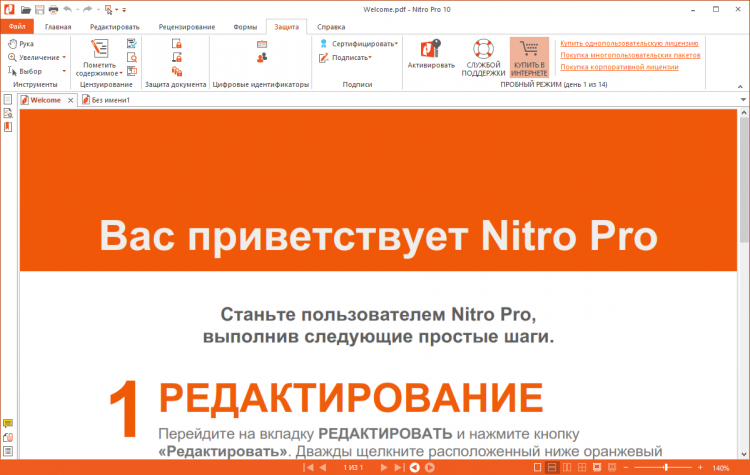
Task: Open the search pane icon in left sidebar
Action: (8, 113)
